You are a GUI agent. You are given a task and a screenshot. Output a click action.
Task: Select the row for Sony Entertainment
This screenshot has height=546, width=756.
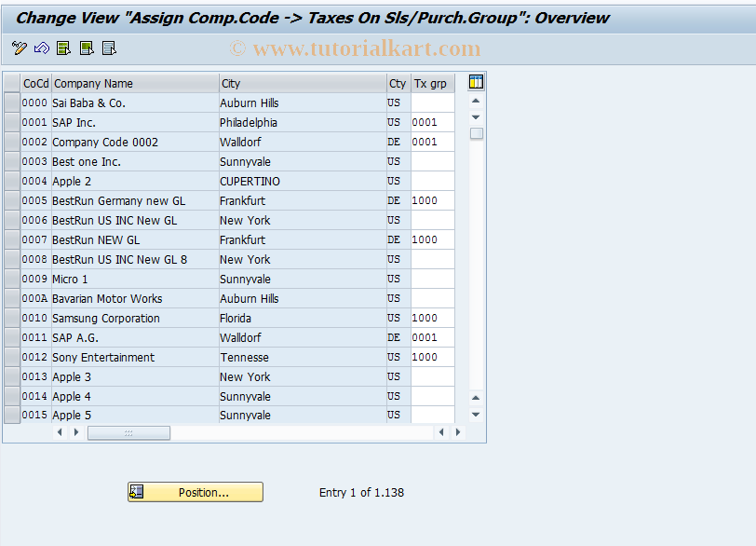point(12,357)
